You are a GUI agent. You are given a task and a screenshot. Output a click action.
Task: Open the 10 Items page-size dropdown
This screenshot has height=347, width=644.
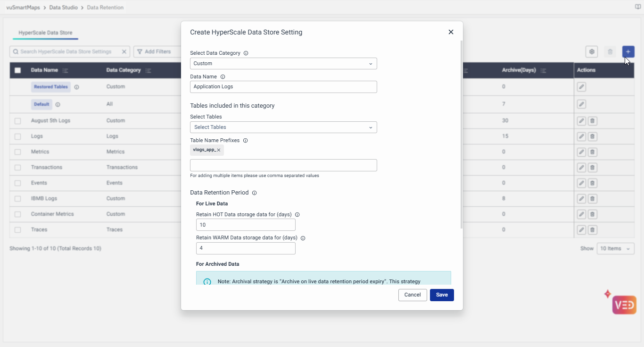[615, 249]
